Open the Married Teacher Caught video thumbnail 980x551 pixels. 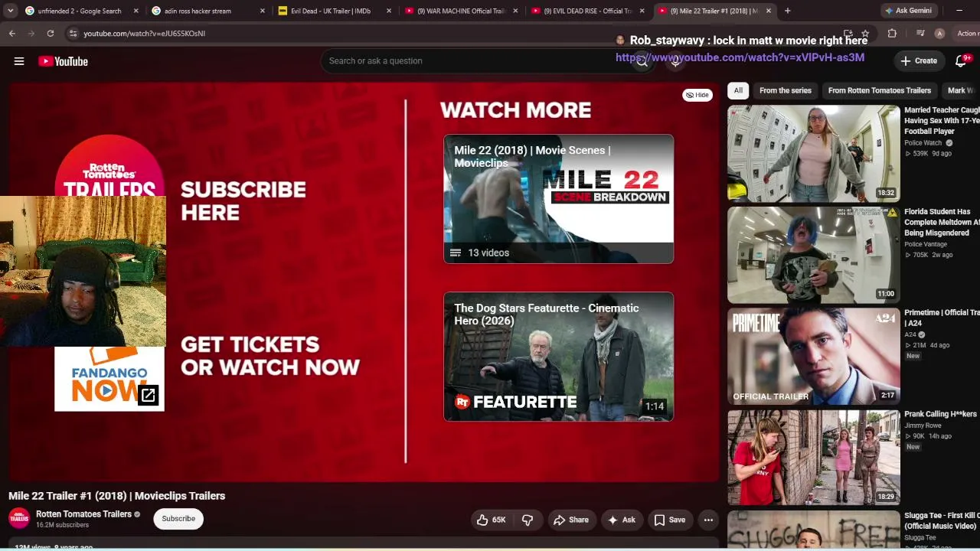(x=814, y=154)
